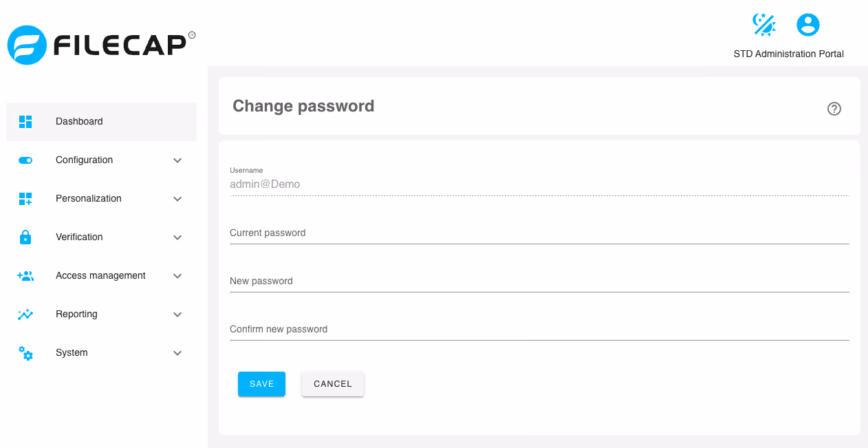868x448 pixels.
Task: Click the help question mark icon
Action: (x=834, y=109)
